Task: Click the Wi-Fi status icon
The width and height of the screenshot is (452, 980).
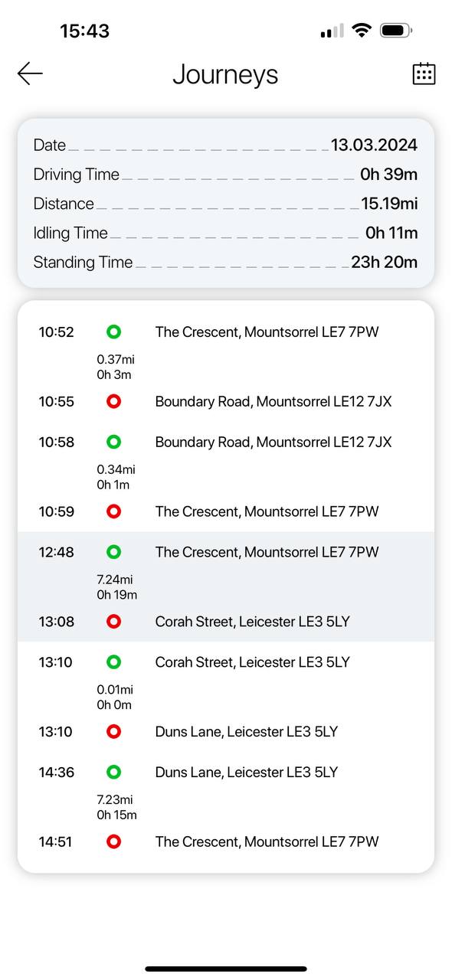Action: [x=362, y=31]
